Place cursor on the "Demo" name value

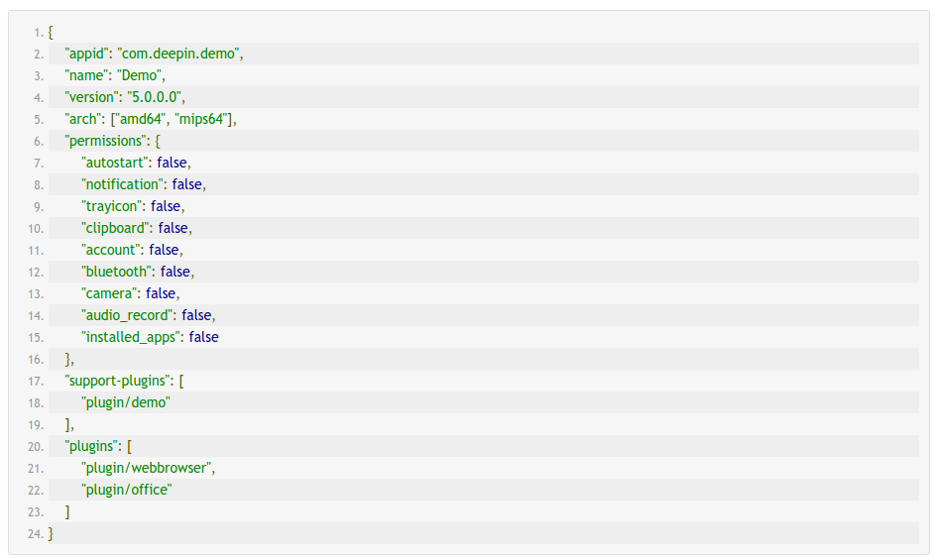coord(141,75)
